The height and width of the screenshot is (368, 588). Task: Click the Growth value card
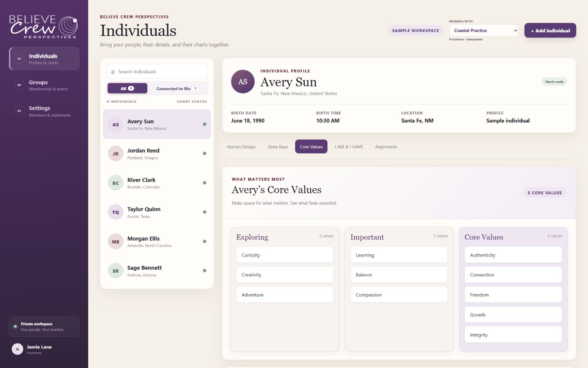513,315
